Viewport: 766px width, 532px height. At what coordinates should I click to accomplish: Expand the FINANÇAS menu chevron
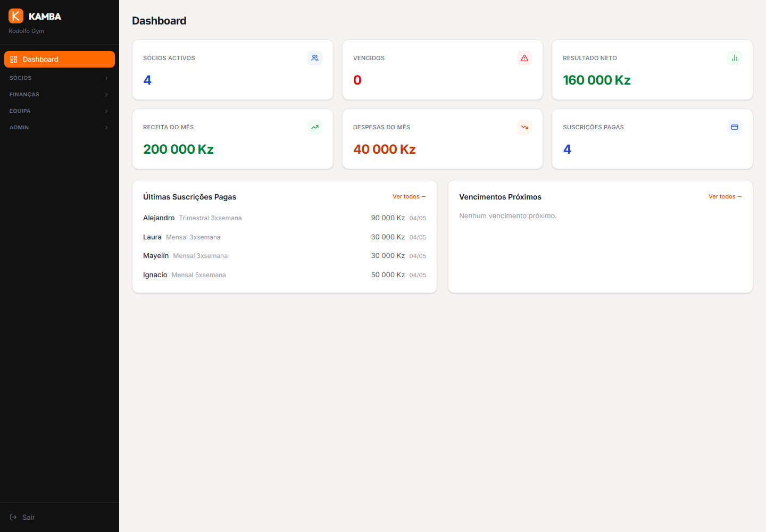(x=106, y=95)
